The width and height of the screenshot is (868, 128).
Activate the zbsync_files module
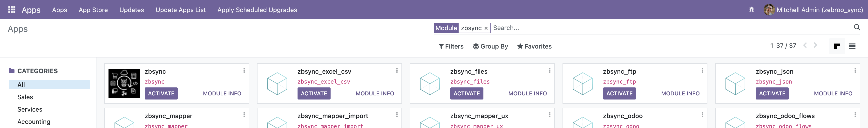pos(467,93)
